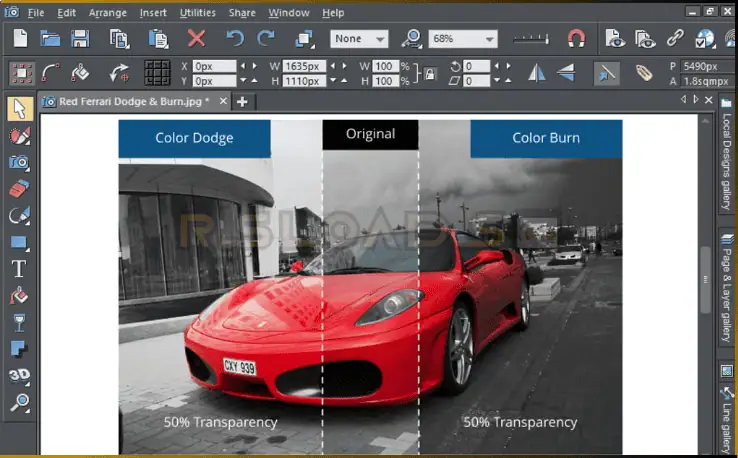This screenshot has width=738, height=458.
Task: Open the Edit menu
Action: (66, 13)
